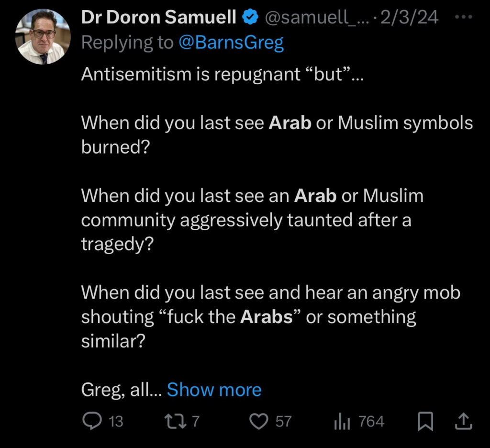
Task: Click the bolded word Arab in the tweet
Action: tap(290, 123)
